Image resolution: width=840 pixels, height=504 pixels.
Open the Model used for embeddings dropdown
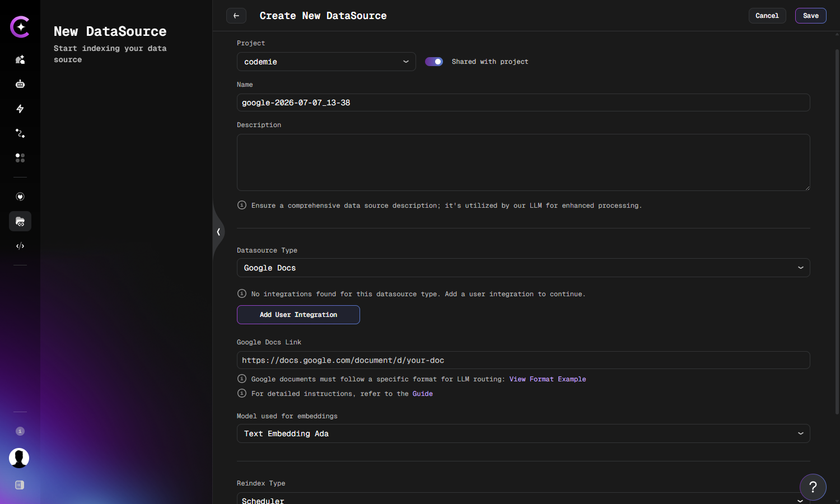click(x=524, y=433)
